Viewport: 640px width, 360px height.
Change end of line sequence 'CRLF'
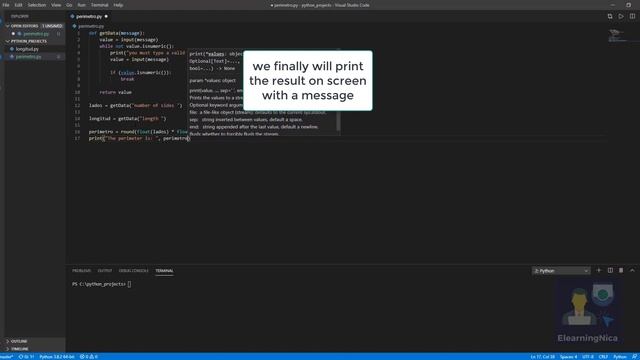(603, 357)
